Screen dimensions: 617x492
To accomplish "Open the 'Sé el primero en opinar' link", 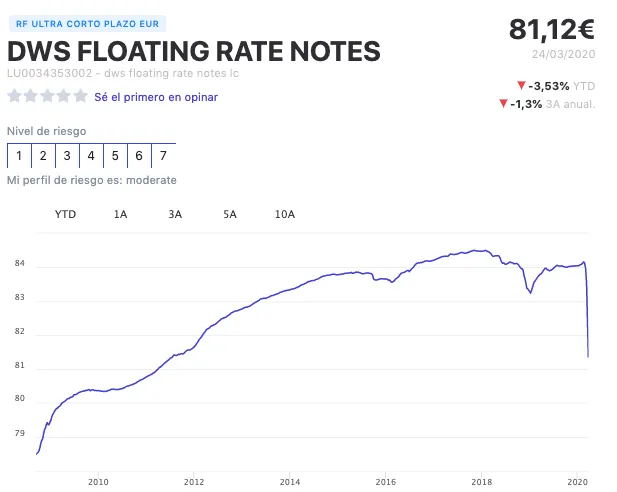I will (156, 97).
